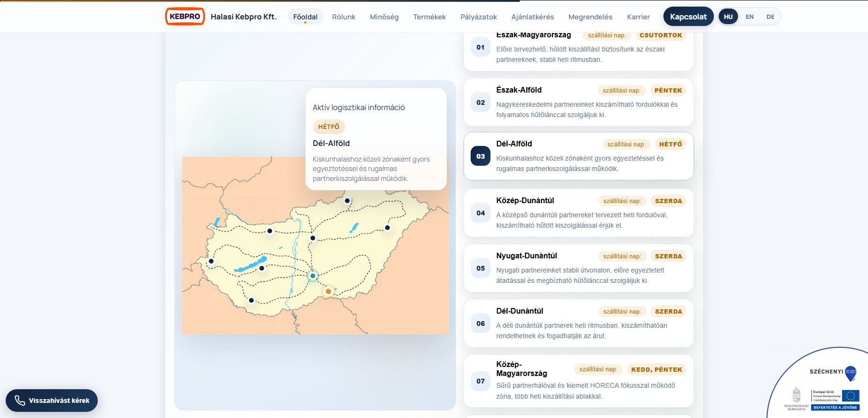Select the Észak-Alföld zone card

coord(579,102)
